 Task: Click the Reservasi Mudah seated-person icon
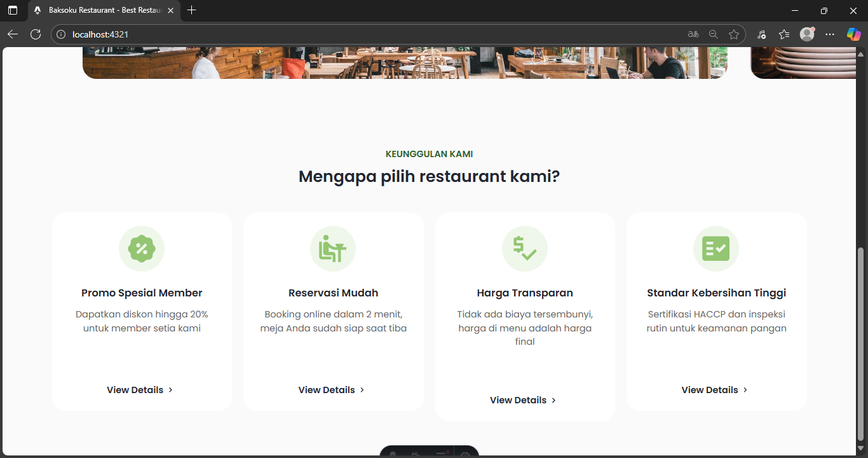tap(333, 249)
